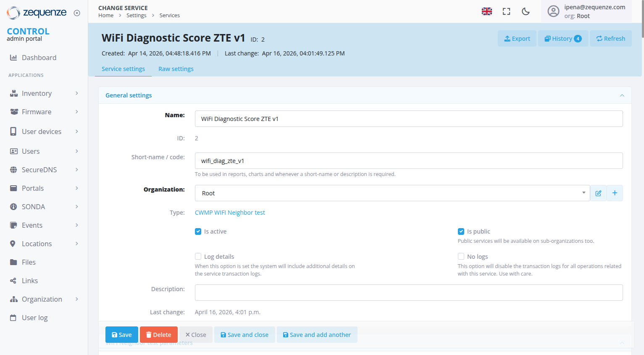
Task: Open the Dashboard from the sidebar
Action: 39,58
